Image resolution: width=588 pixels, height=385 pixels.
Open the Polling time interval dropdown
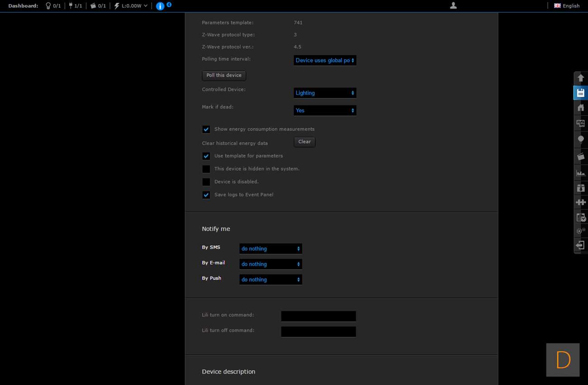click(325, 60)
